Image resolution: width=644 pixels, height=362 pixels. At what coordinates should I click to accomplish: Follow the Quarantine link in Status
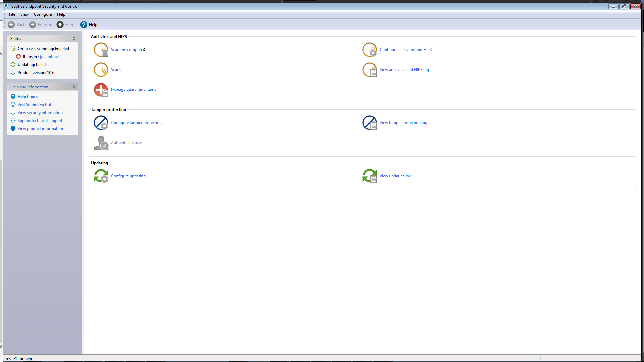[48, 57]
